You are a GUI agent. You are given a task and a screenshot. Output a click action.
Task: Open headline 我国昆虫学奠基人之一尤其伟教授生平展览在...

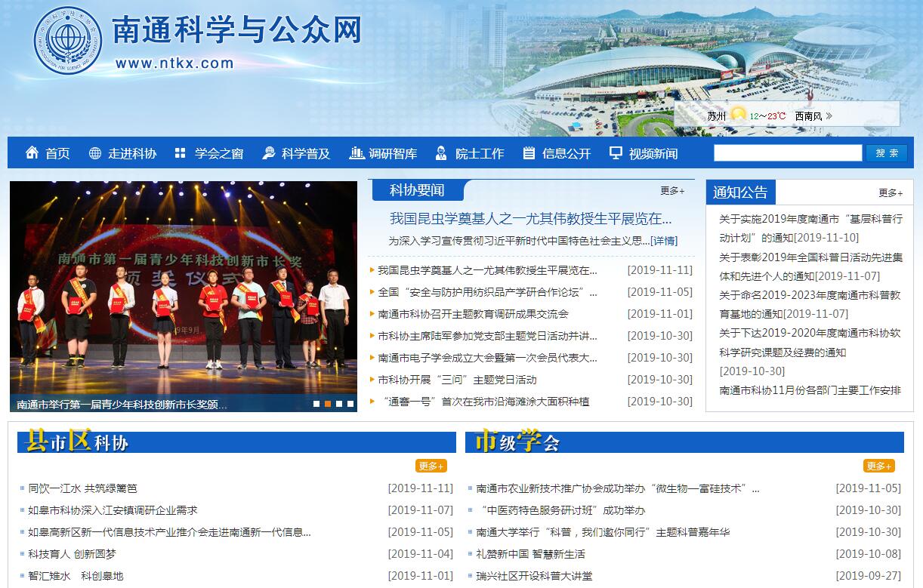click(x=530, y=219)
